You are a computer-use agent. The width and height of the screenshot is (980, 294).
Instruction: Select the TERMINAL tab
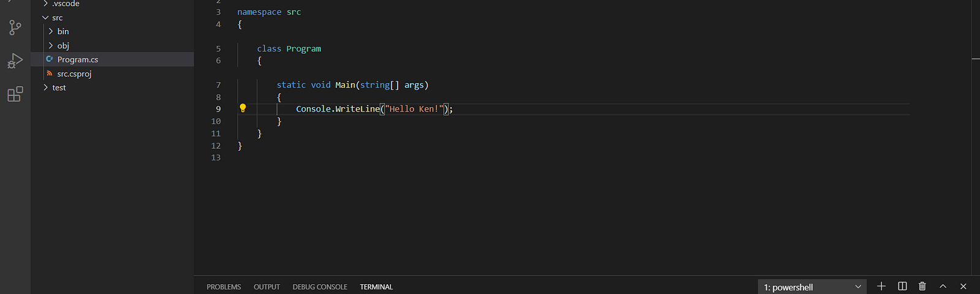[376, 287]
